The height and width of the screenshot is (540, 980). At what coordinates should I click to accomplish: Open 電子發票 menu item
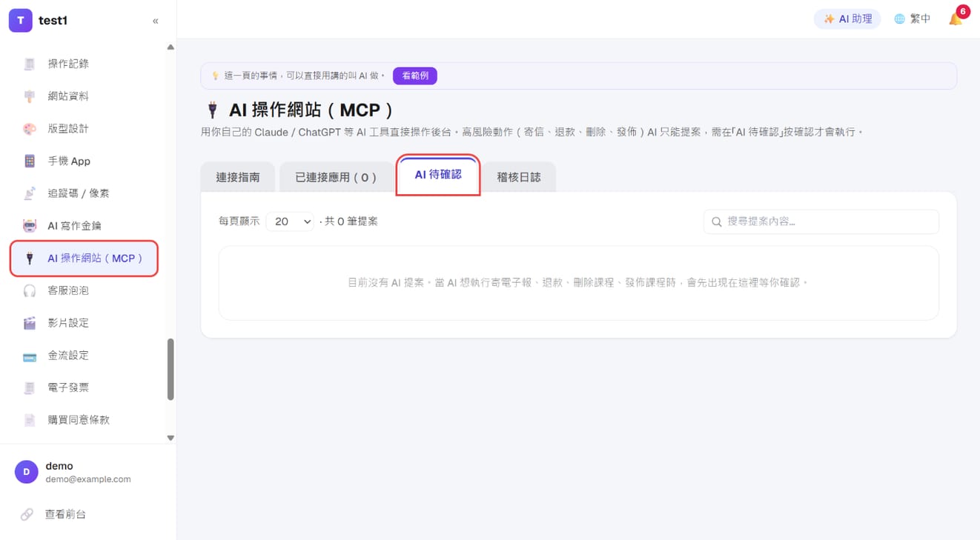click(84, 387)
